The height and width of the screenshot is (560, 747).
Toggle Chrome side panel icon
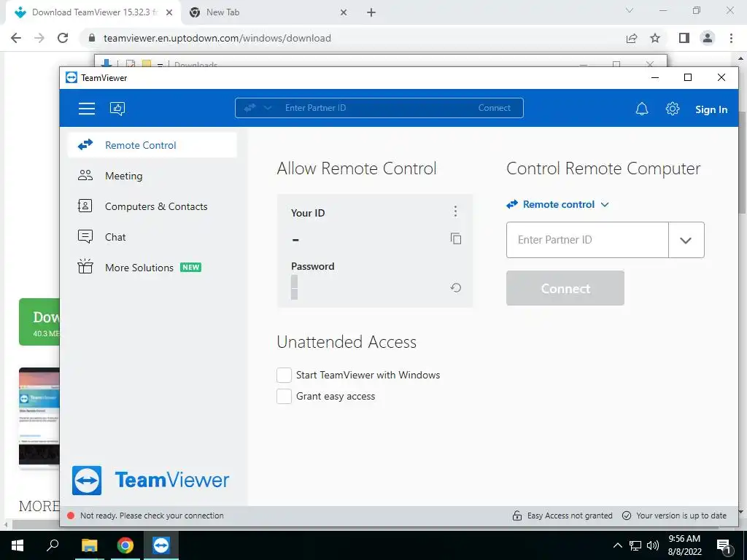click(x=684, y=38)
